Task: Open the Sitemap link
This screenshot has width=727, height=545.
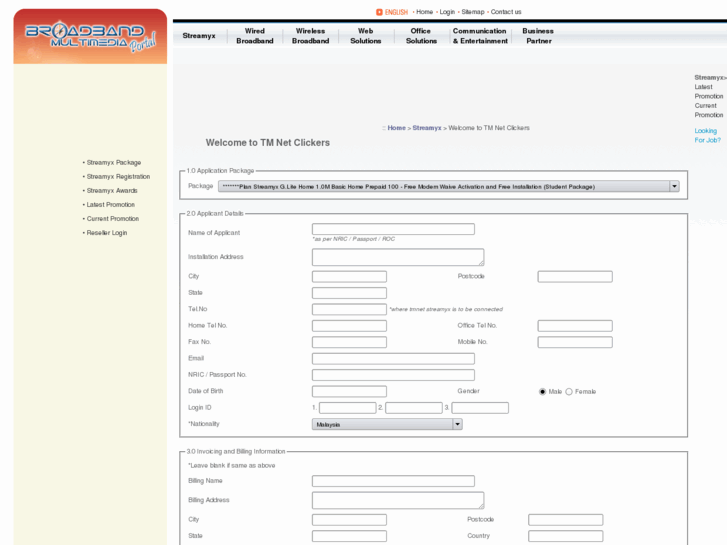Action: click(x=473, y=12)
